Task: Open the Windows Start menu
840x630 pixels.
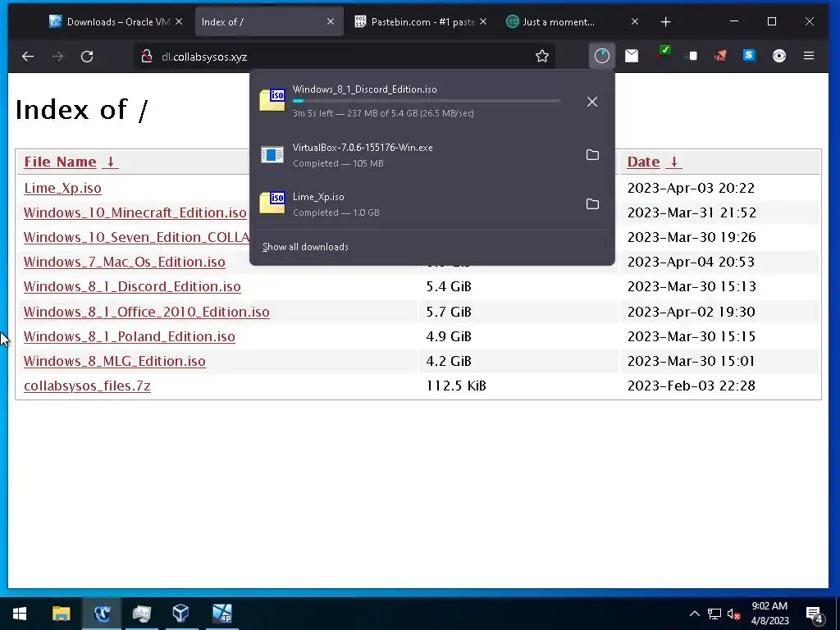Action: coord(20,614)
